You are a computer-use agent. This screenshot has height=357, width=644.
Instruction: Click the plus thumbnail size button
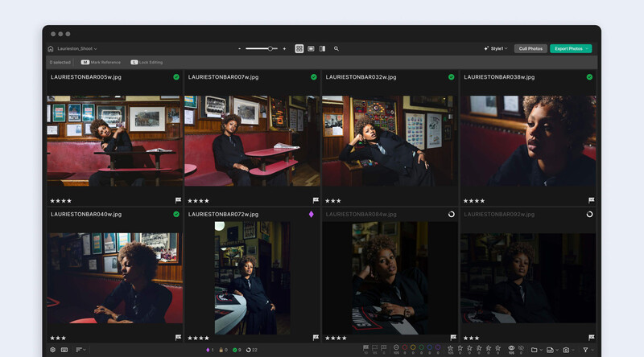[x=284, y=48]
